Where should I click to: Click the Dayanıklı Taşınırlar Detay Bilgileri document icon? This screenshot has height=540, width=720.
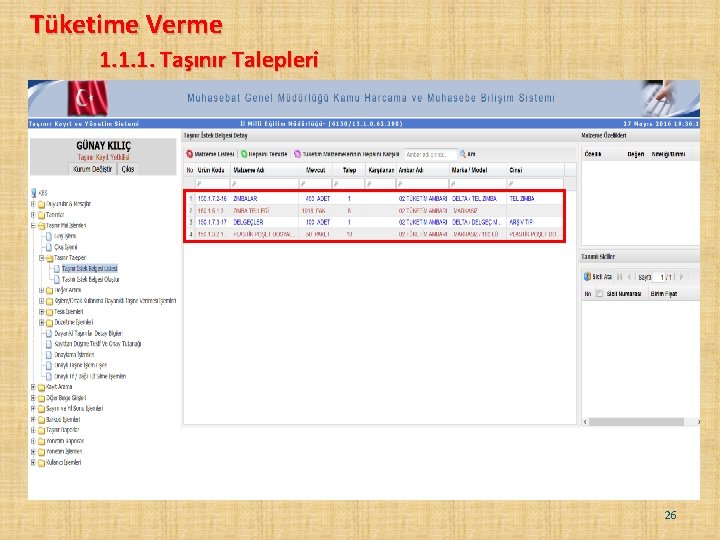pyautogui.click(x=49, y=333)
